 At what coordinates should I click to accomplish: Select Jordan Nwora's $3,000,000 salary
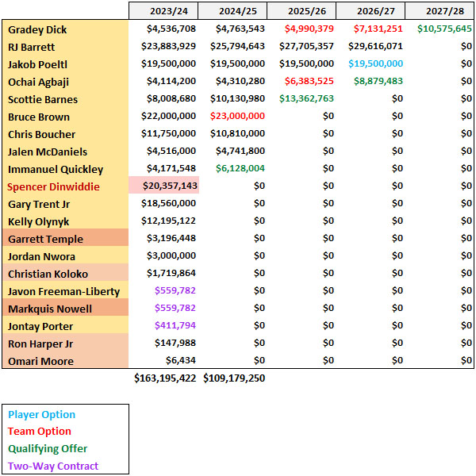[x=171, y=255]
